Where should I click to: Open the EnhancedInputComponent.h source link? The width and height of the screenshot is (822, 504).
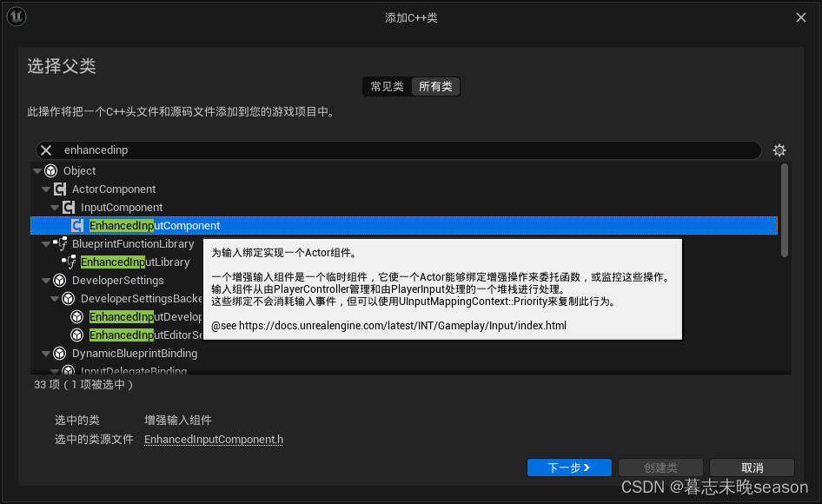[214, 440]
